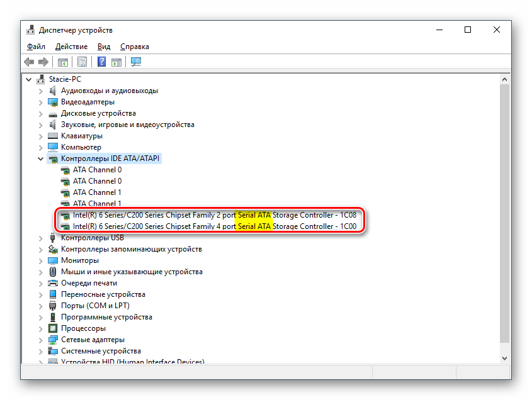Click the Диспетчер устройств title bar icon

click(31, 30)
